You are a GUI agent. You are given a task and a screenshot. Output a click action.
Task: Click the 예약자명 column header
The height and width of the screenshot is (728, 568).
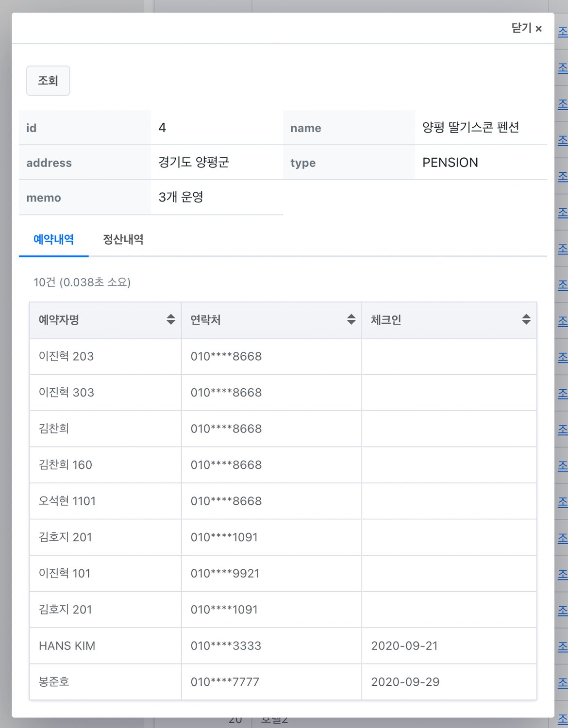coord(59,320)
